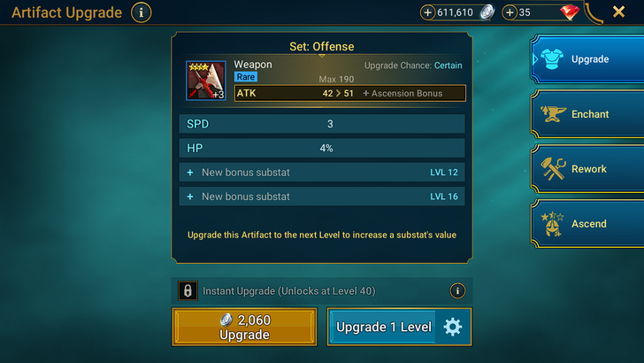Select the Upgrade tab
644x363 pixels.
[x=587, y=59]
